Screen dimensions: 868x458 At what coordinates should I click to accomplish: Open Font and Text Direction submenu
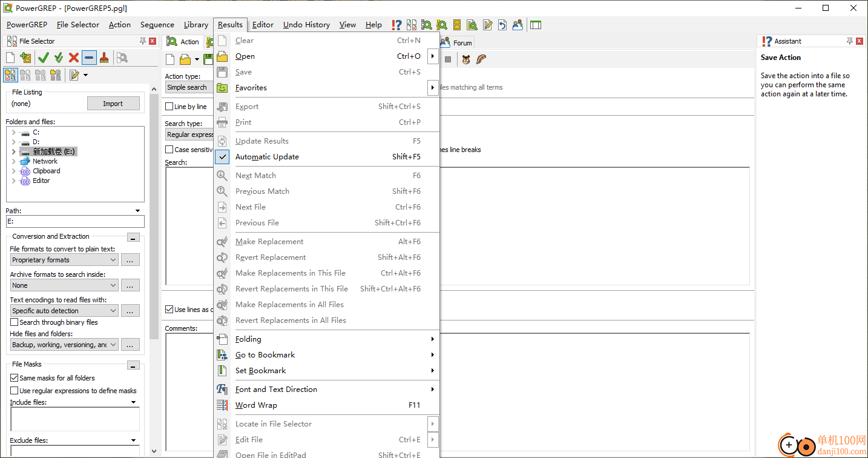[x=327, y=390]
